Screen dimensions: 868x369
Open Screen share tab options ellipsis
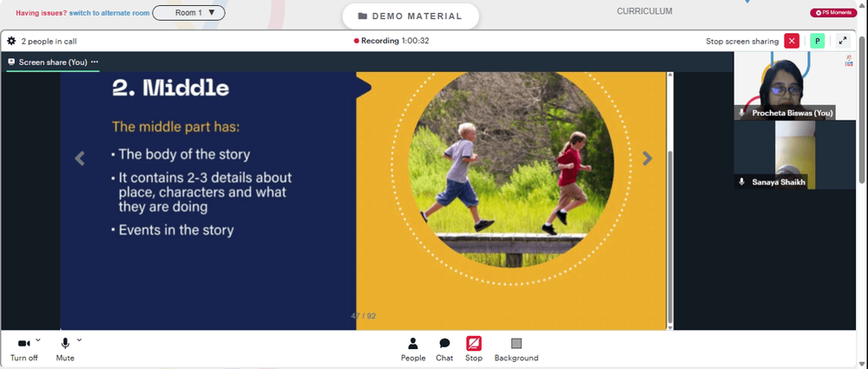95,62
